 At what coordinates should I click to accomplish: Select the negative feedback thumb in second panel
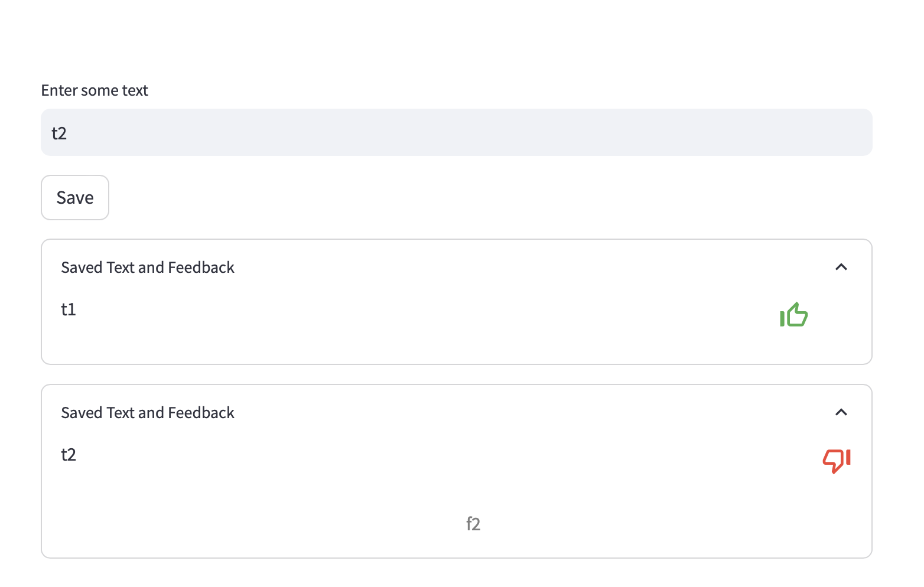click(837, 460)
